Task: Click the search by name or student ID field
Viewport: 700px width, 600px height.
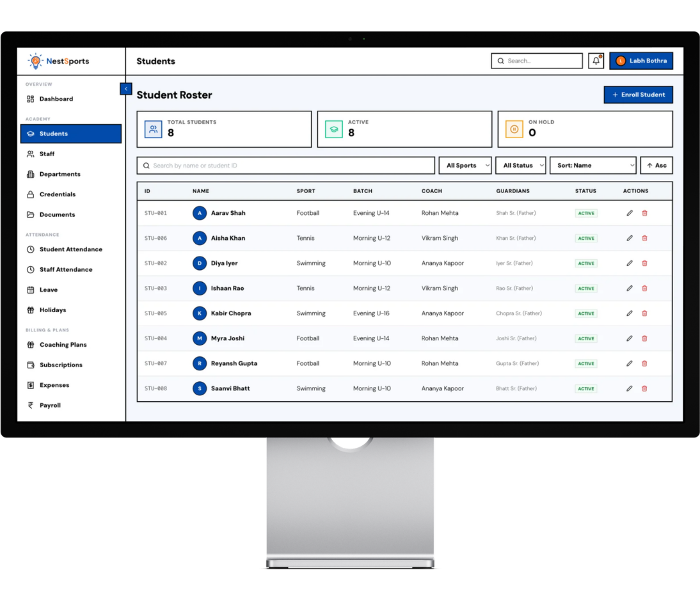Action: (x=286, y=165)
